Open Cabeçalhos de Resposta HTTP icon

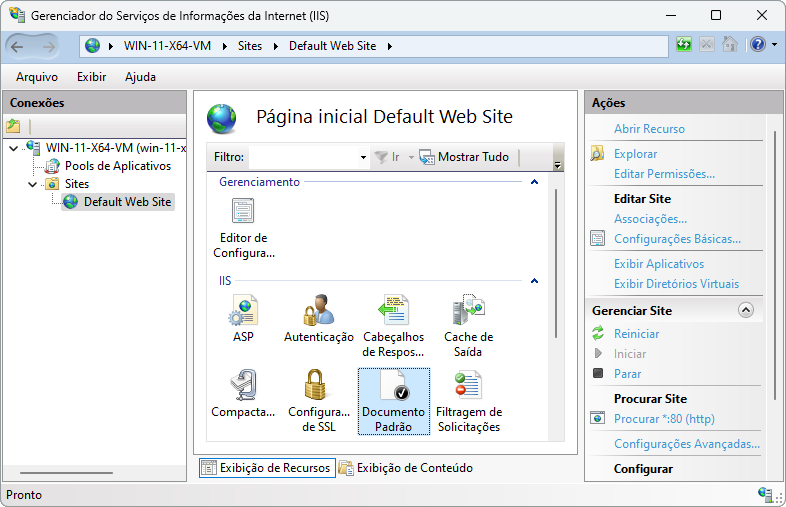click(393, 312)
